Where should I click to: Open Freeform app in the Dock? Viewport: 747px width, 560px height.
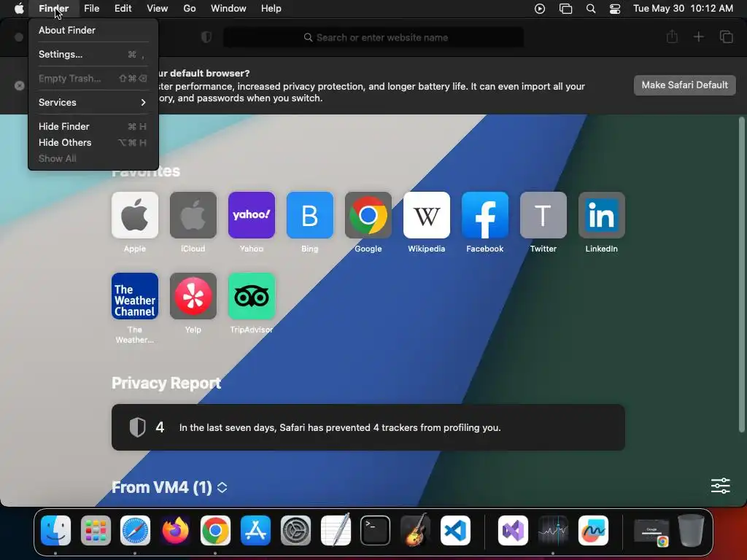(593, 531)
